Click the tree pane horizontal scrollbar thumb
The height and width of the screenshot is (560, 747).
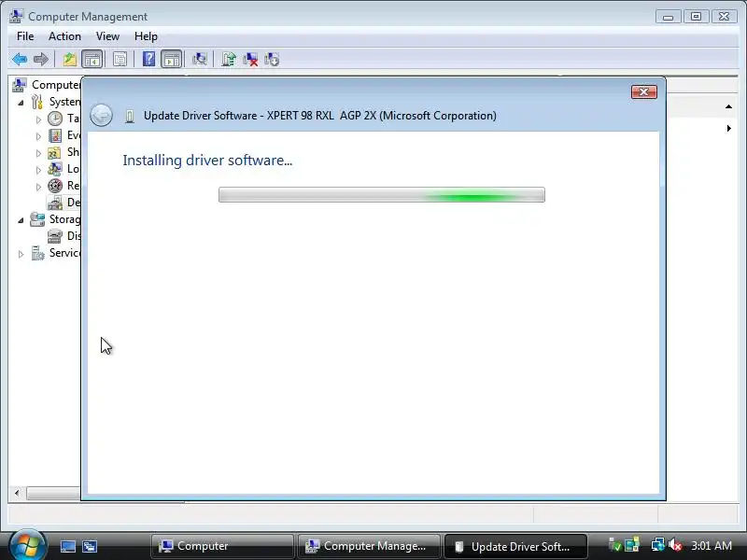click(x=53, y=493)
